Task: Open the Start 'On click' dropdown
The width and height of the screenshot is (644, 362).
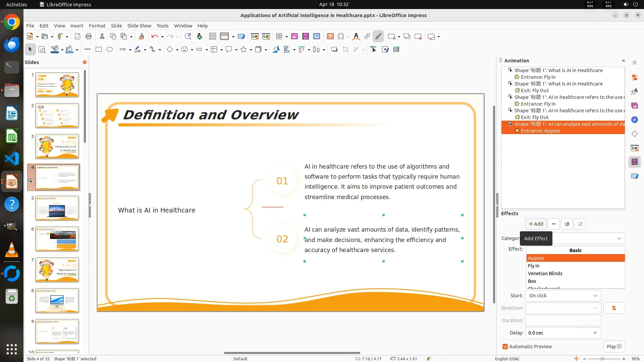Action: coord(563,296)
